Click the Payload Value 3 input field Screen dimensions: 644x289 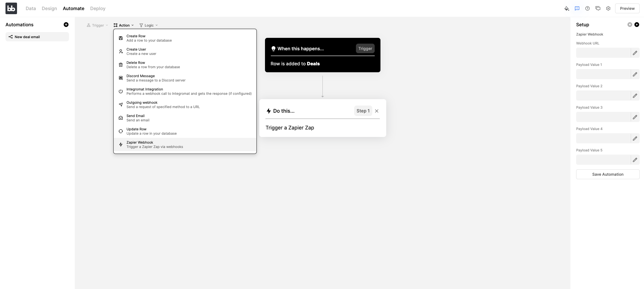(603, 117)
